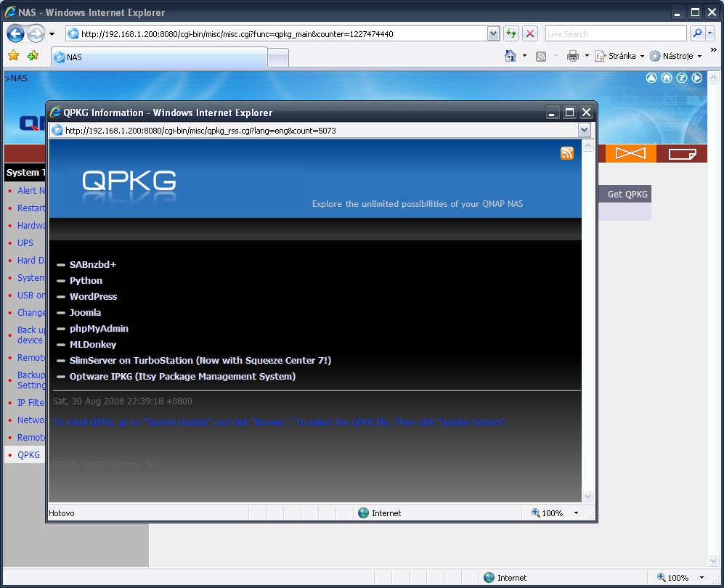Viewport: 724px width, 588px height.
Task: Expand the Home button dropdown arrow
Action: click(524, 56)
